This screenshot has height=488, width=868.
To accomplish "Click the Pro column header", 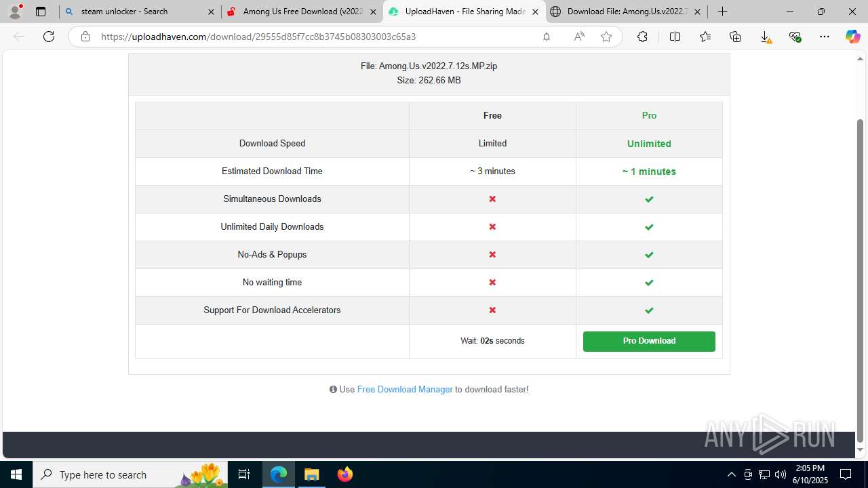I will pos(649,115).
